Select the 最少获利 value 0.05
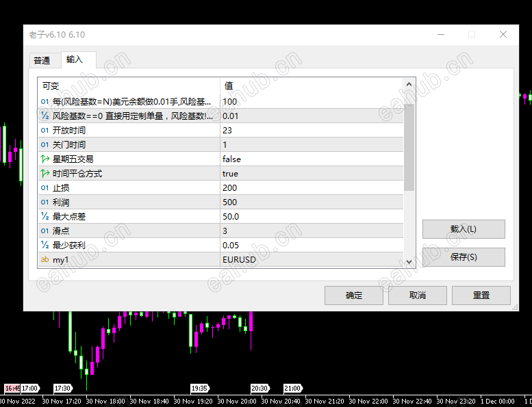 pos(231,246)
